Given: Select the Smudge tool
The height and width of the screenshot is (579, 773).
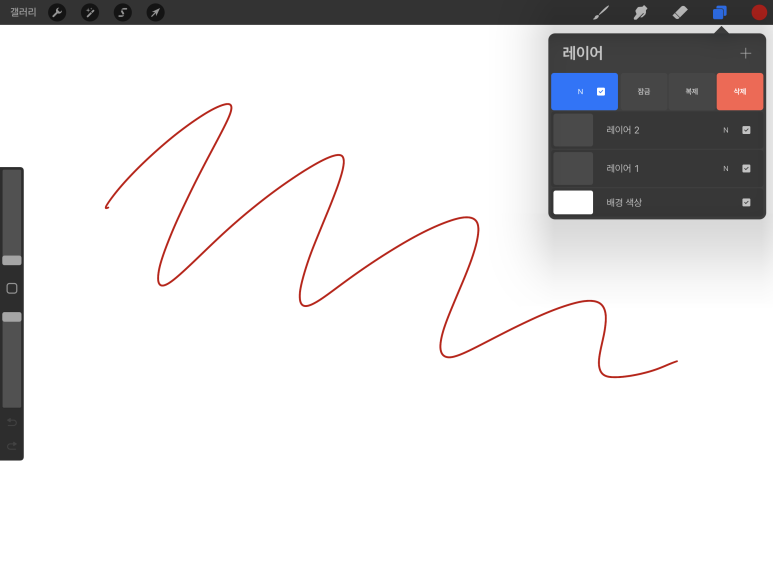Looking at the screenshot, I should (x=640, y=12).
